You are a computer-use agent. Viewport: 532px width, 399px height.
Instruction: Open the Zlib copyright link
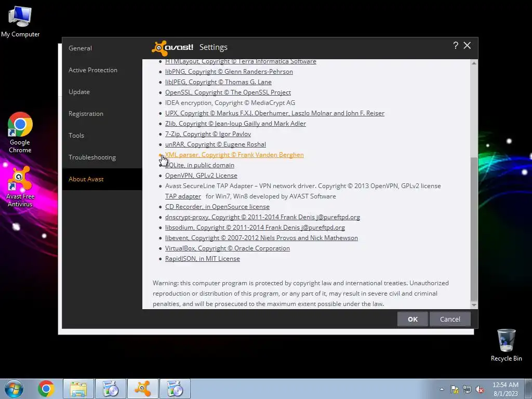(x=235, y=124)
